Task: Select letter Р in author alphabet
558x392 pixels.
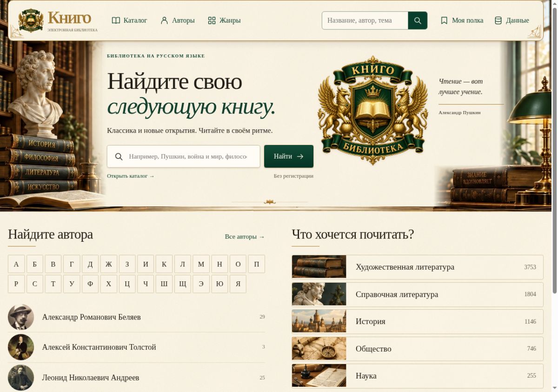Action: coord(16,284)
